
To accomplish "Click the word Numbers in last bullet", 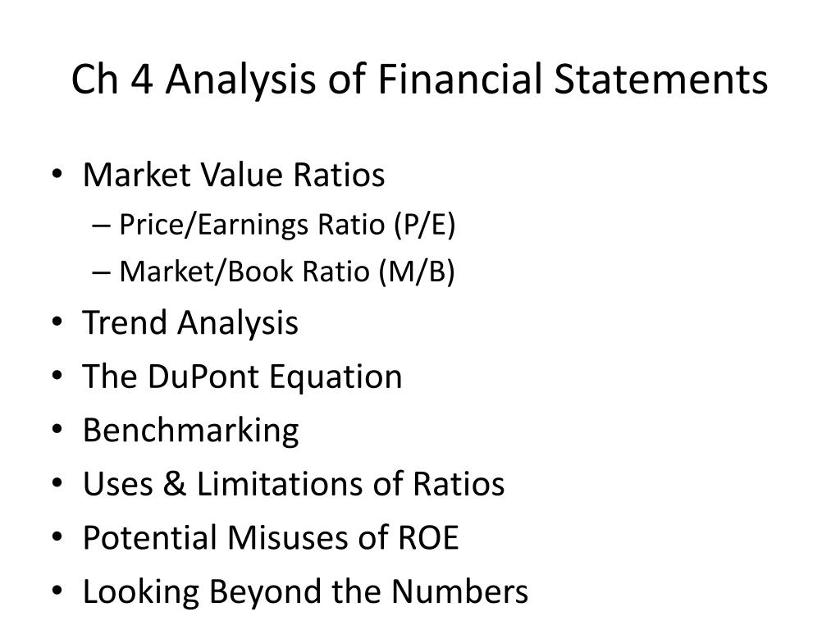I will click(x=459, y=591).
